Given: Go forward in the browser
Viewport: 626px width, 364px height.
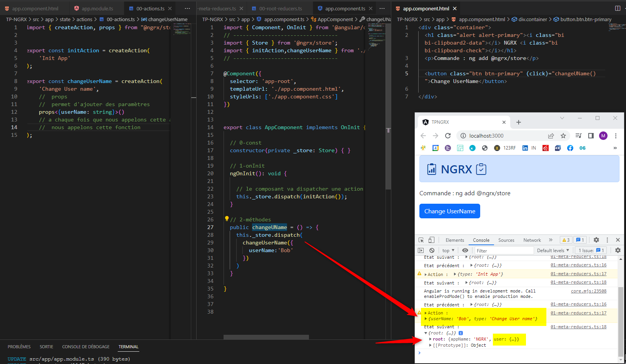Looking at the screenshot, I should pos(436,136).
